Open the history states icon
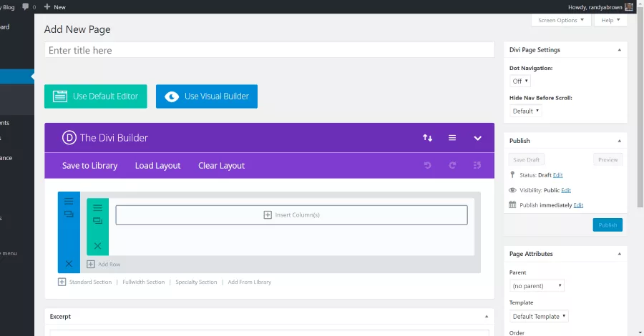644x336 pixels. (477, 165)
